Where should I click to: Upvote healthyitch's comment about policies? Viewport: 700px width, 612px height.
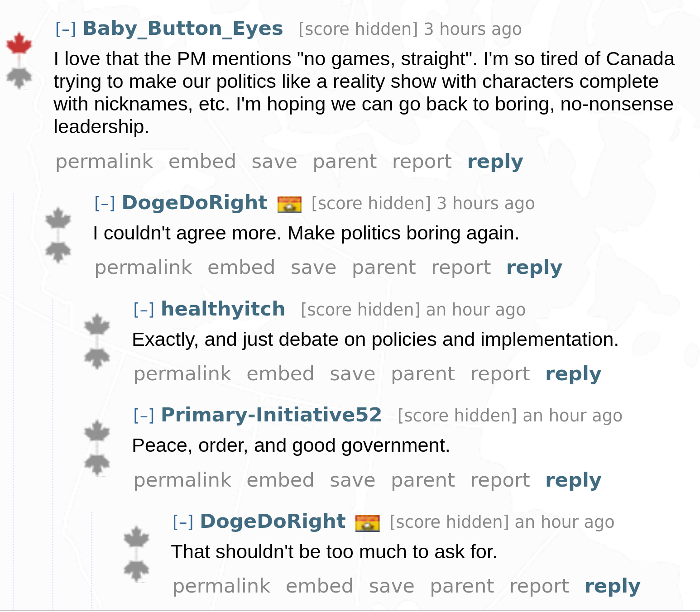tap(97, 325)
